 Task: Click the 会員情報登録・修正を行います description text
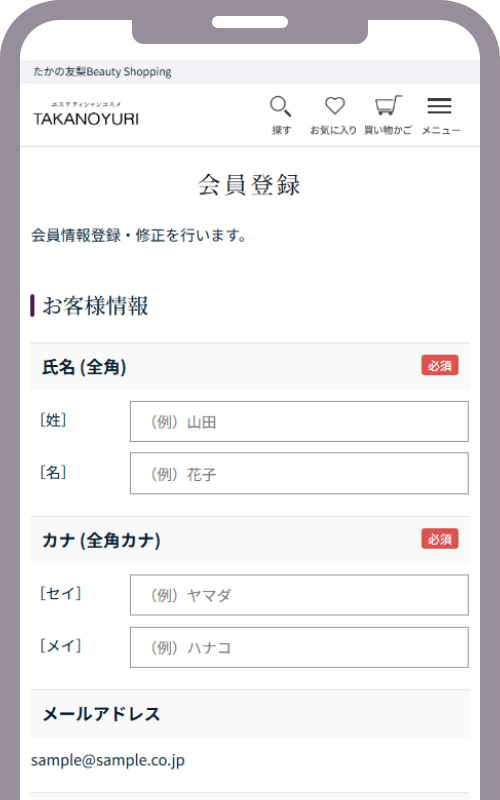[139, 236]
